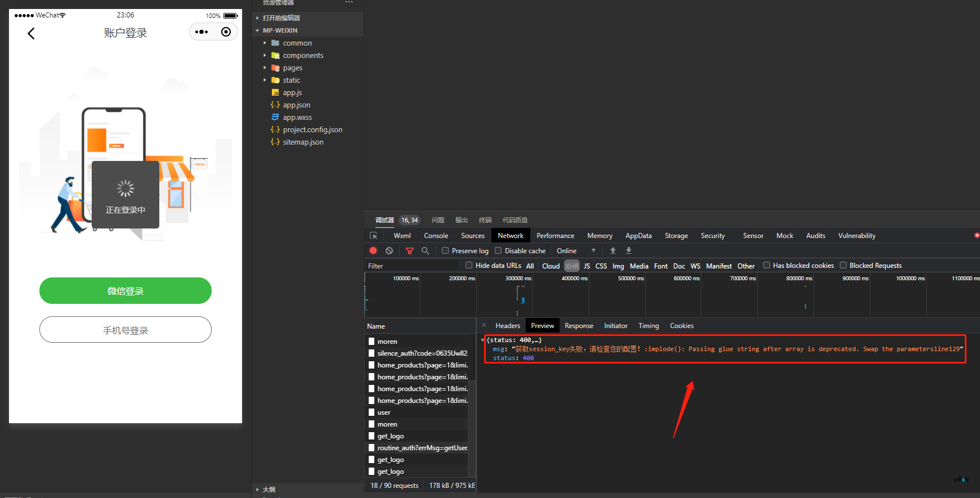
Task: Click the Name column header
Action: click(x=420, y=326)
